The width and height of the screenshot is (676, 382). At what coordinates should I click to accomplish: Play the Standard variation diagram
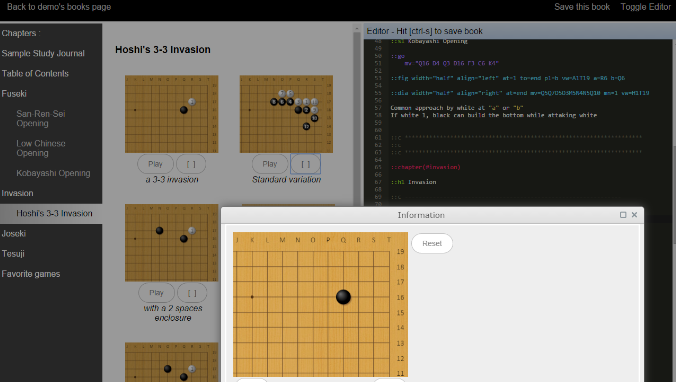[269, 164]
